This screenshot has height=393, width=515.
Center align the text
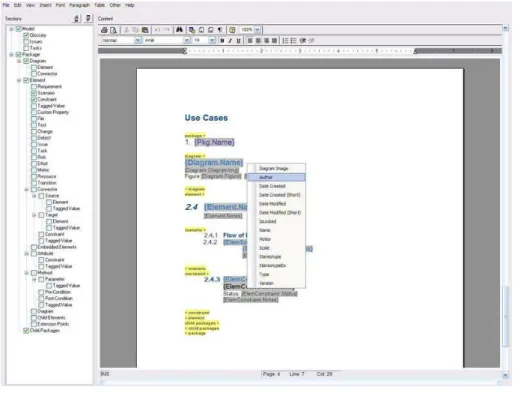point(258,41)
